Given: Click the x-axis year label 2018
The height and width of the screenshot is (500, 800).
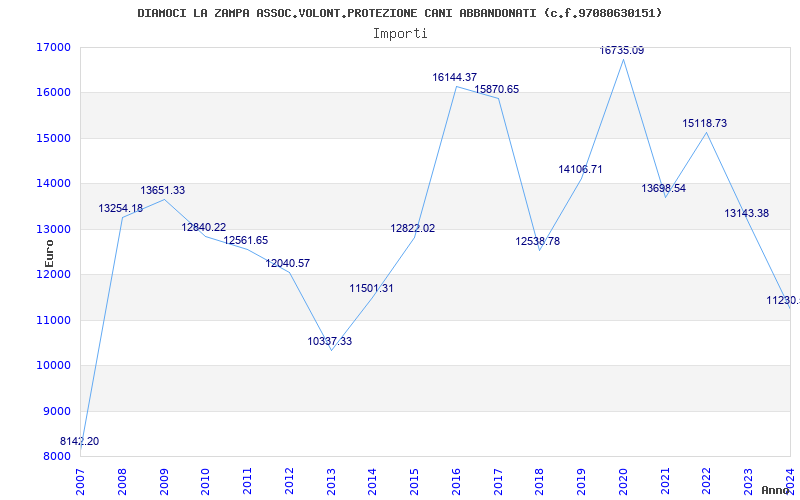Looking at the screenshot, I should tap(540, 481).
